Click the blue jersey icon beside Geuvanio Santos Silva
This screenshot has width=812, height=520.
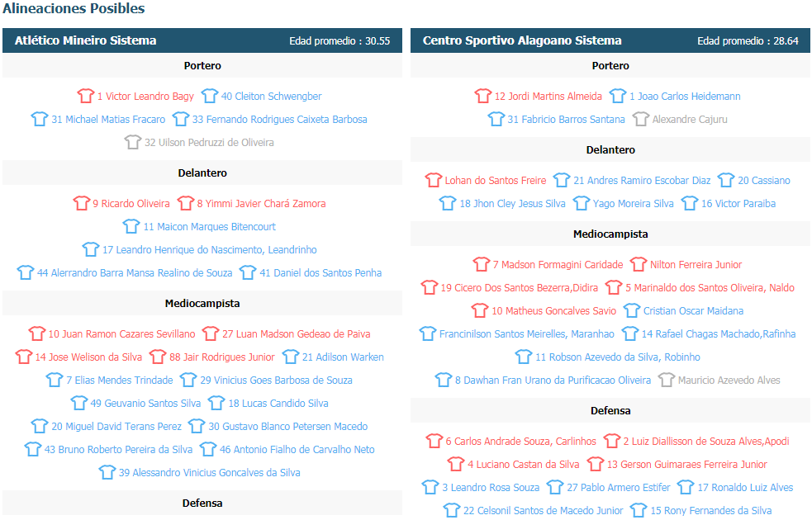click(x=78, y=403)
